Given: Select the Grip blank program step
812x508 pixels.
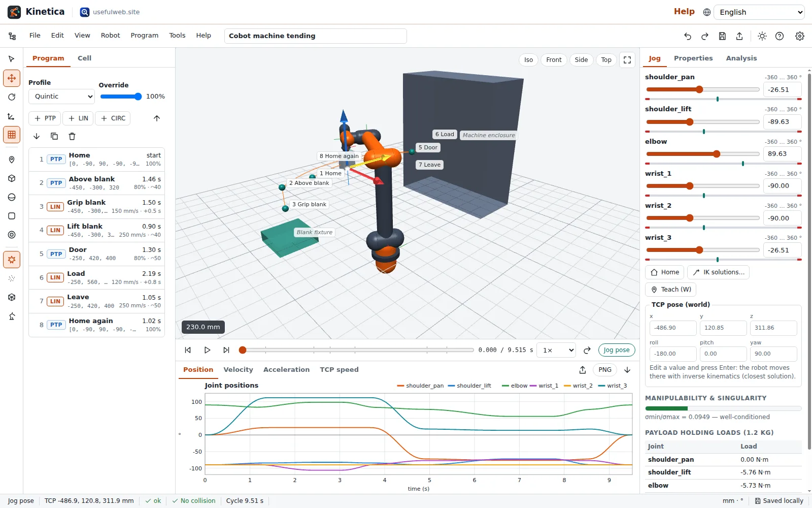Looking at the screenshot, I should pyautogui.click(x=96, y=207).
